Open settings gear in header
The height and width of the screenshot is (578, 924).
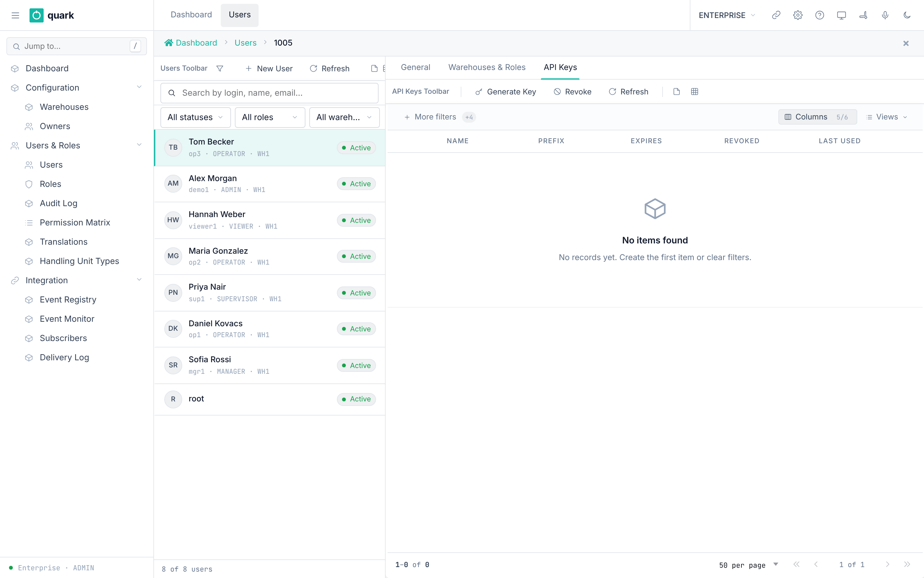click(x=798, y=15)
